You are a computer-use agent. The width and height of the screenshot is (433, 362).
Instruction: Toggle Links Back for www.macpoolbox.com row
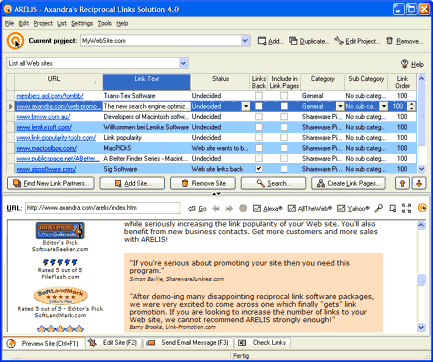point(259,148)
